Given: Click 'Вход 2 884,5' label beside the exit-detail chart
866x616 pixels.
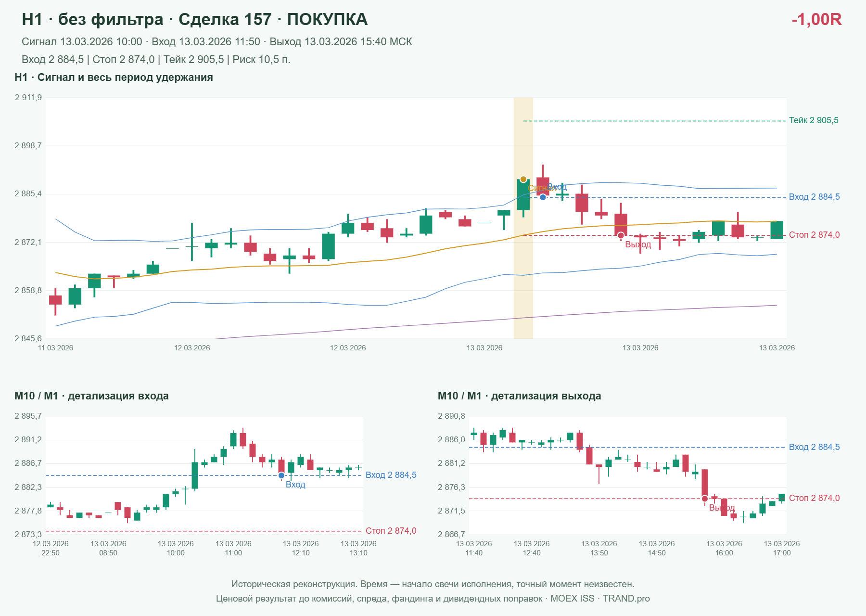Looking at the screenshot, I should 814,447.
